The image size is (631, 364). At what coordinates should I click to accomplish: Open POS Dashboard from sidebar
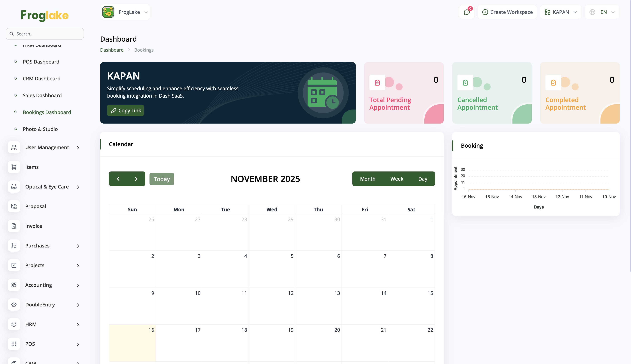pos(41,62)
